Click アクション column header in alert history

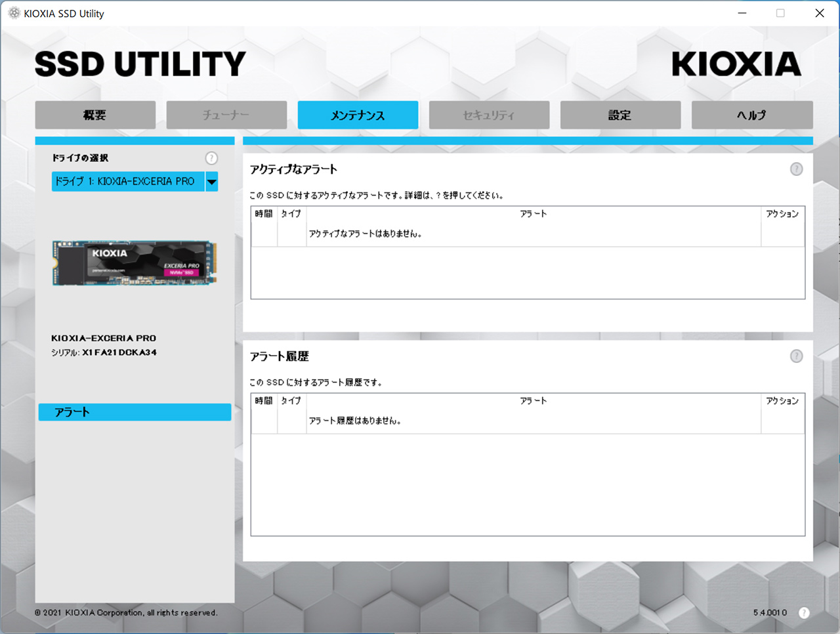[x=782, y=401]
